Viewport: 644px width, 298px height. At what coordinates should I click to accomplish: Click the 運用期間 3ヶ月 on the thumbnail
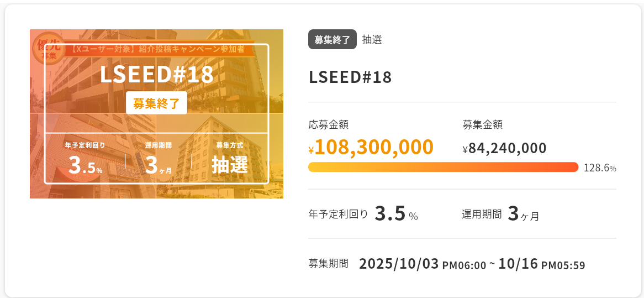click(x=159, y=159)
